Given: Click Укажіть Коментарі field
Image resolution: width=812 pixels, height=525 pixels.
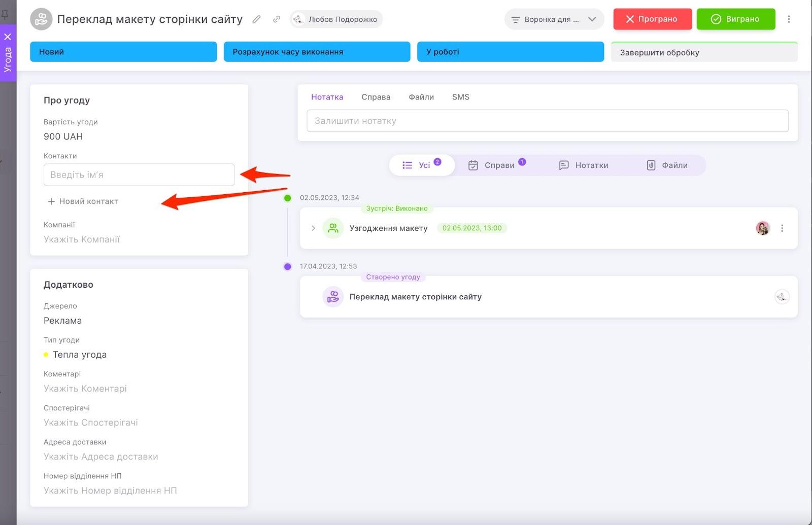Looking at the screenshot, I should click(x=85, y=389).
